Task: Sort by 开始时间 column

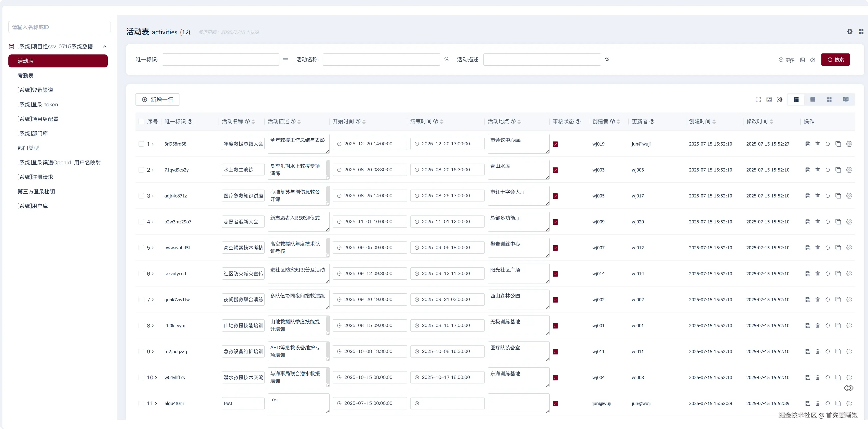Action: (364, 122)
